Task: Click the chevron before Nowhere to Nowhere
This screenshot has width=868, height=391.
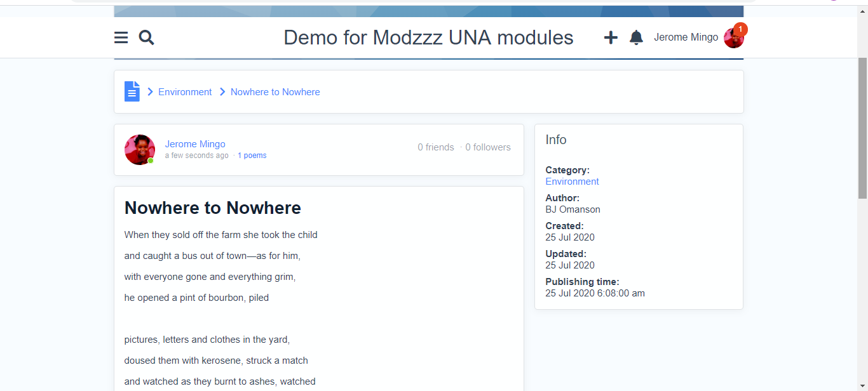Action: tap(222, 92)
